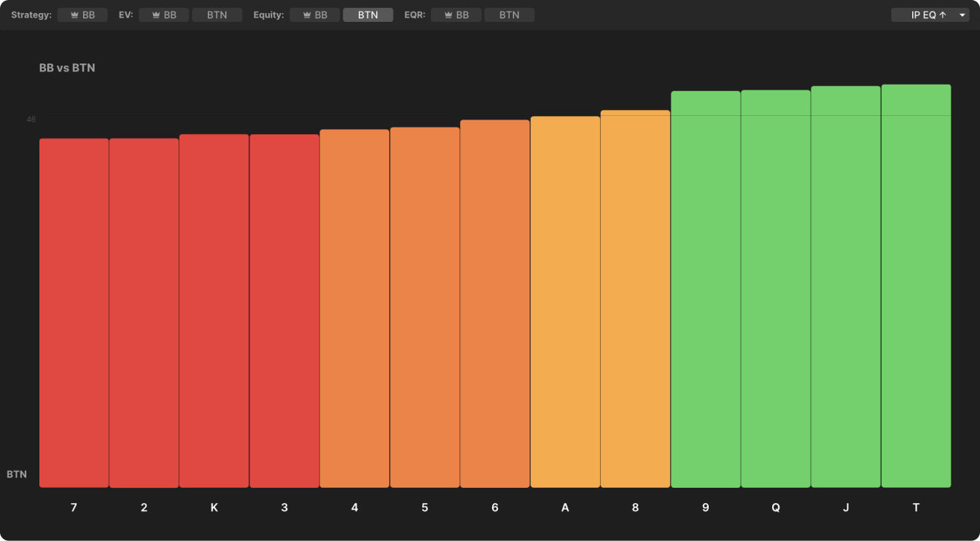Click the green bar for card 9
The width and height of the screenshot is (980, 541).
pyautogui.click(x=705, y=289)
